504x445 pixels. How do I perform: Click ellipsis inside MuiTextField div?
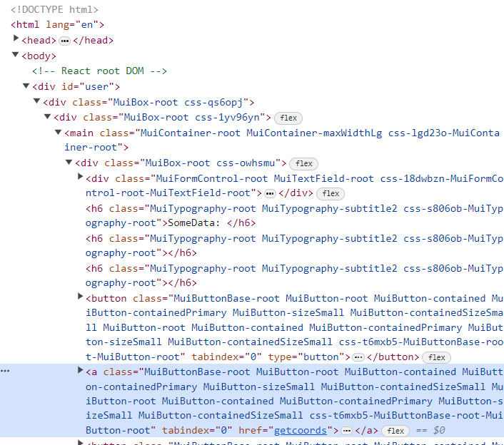coord(270,193)
